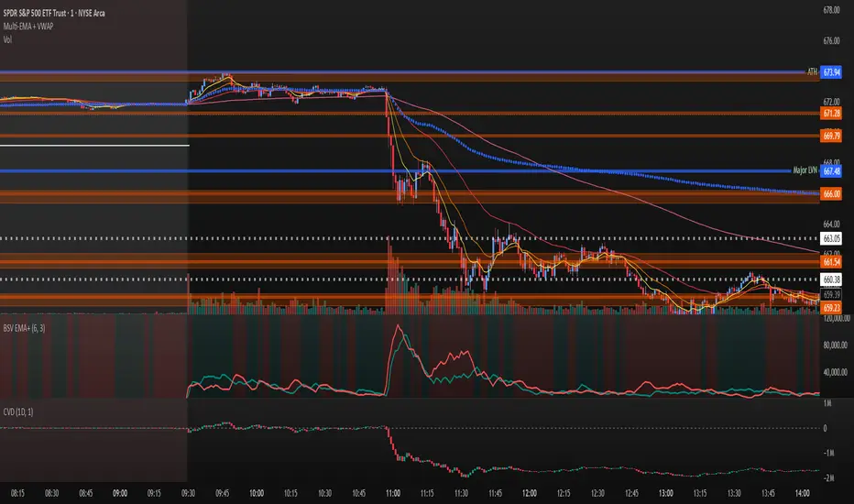Click the 669.79 orange price label
Image resolution: width=854 pixels, height=504 pixels.
[831, 136]
